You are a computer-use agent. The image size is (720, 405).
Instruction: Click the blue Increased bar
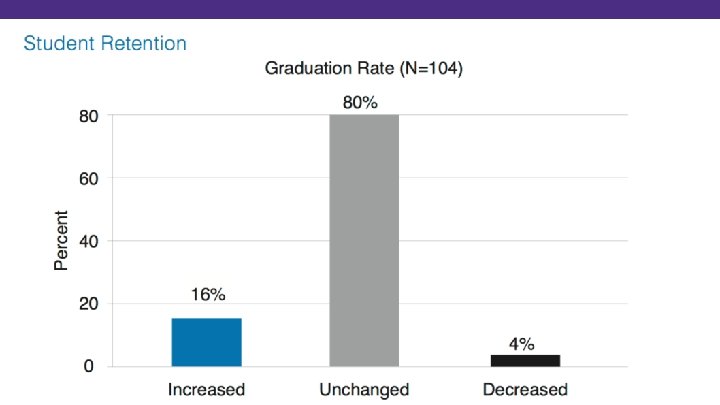(x=207, y=342)
